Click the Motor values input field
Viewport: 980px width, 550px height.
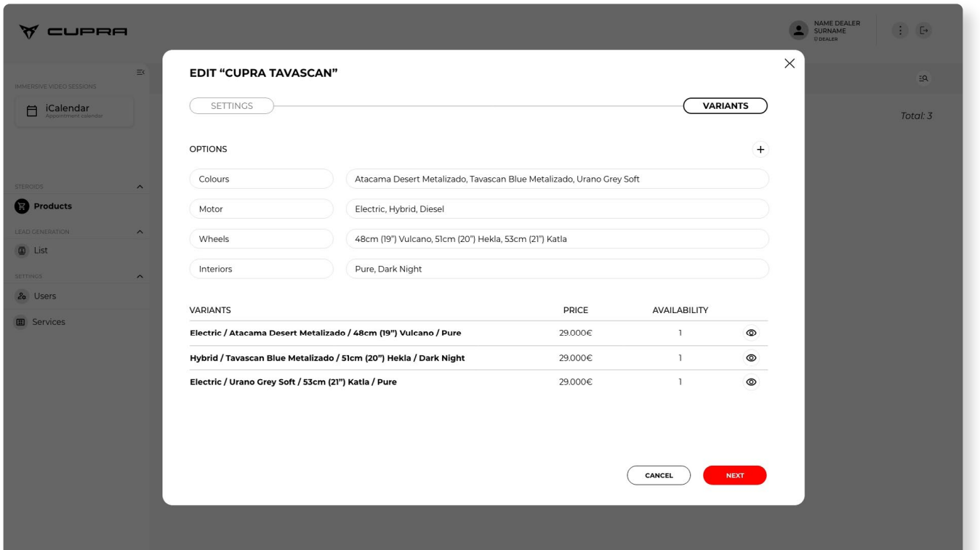pyautogui.click(x=557, y=209)
